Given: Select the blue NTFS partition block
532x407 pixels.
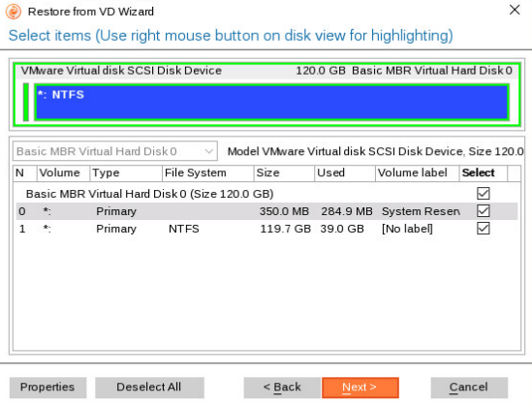Looking at the screenshot, I should [271, 102].
